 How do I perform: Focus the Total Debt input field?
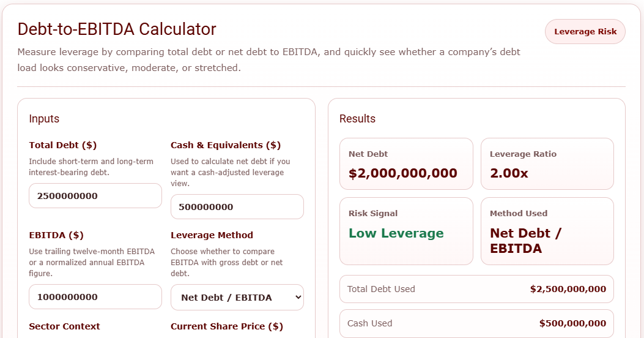tap(95, 196)
